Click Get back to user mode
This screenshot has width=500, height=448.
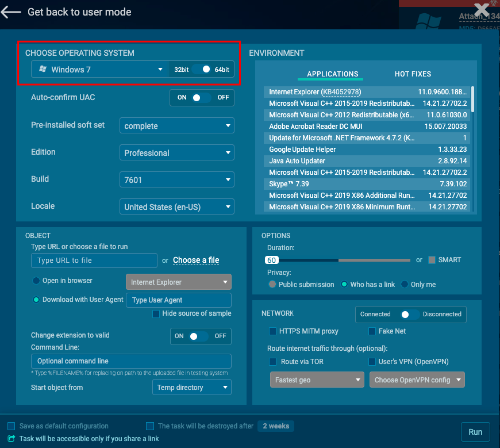point(79,12)
